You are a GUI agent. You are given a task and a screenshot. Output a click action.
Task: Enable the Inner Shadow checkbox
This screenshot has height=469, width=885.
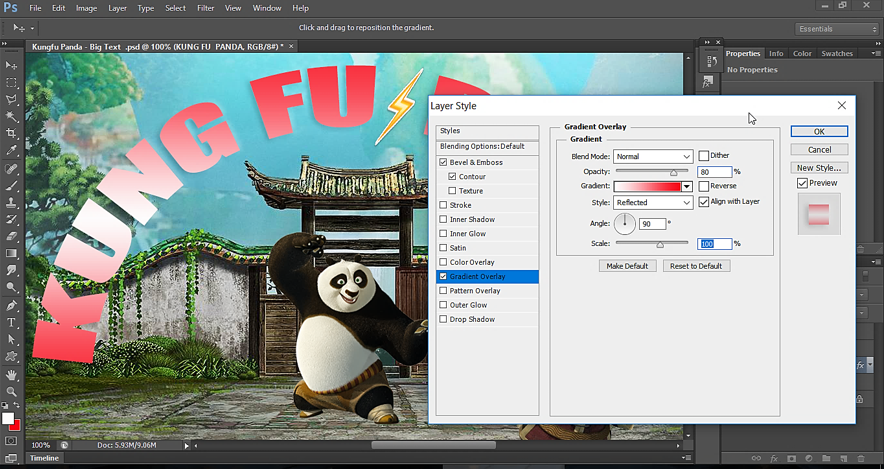point(443,220)
